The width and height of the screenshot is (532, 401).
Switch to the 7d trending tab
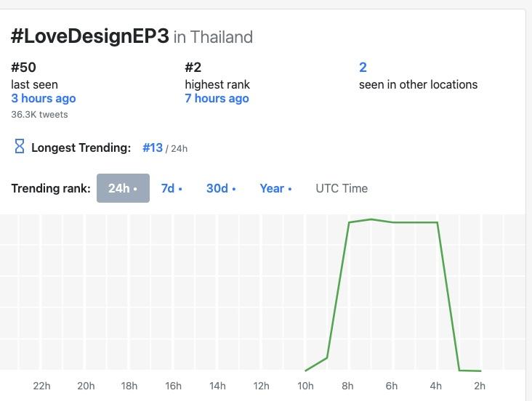172,188
